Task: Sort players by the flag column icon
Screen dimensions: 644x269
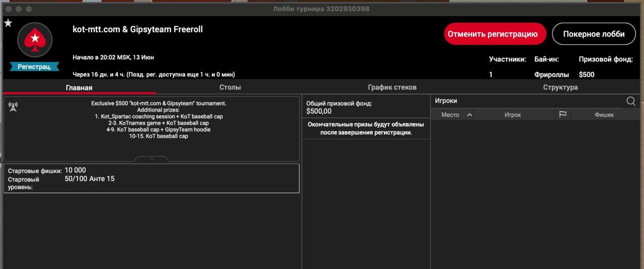Action: tap(563, 115)
